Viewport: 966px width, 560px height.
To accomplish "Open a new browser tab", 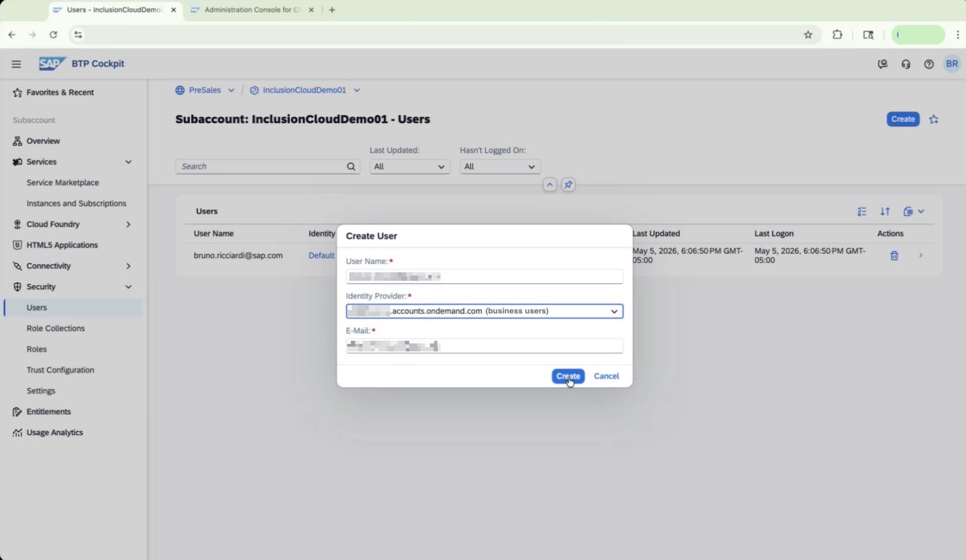I will pyautogui.click(x=332, y=10).
